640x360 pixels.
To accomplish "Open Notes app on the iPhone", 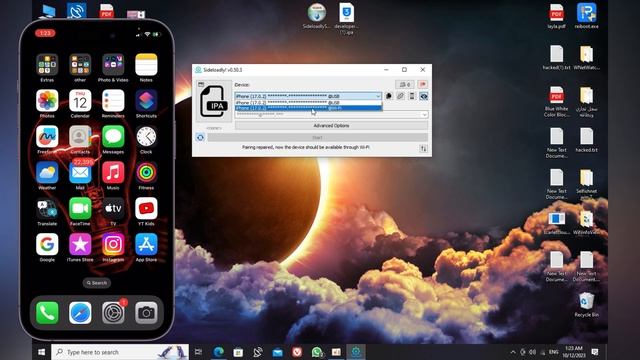I will (x=146, y=64).
